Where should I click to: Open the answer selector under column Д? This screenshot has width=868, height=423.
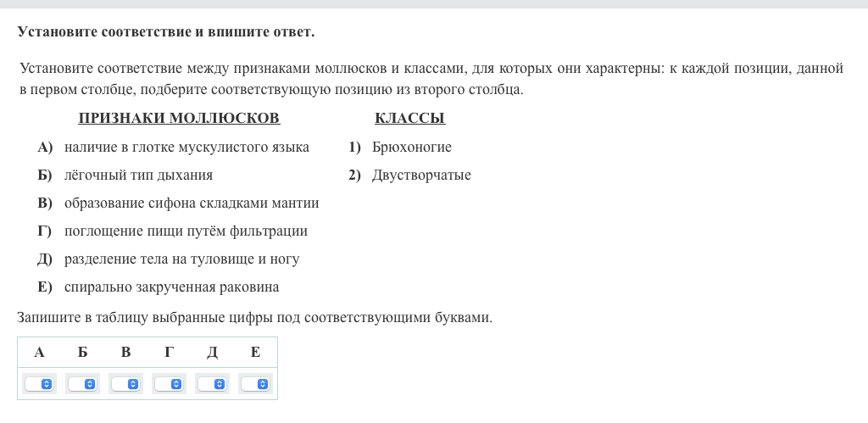click(x=212, y=384)
